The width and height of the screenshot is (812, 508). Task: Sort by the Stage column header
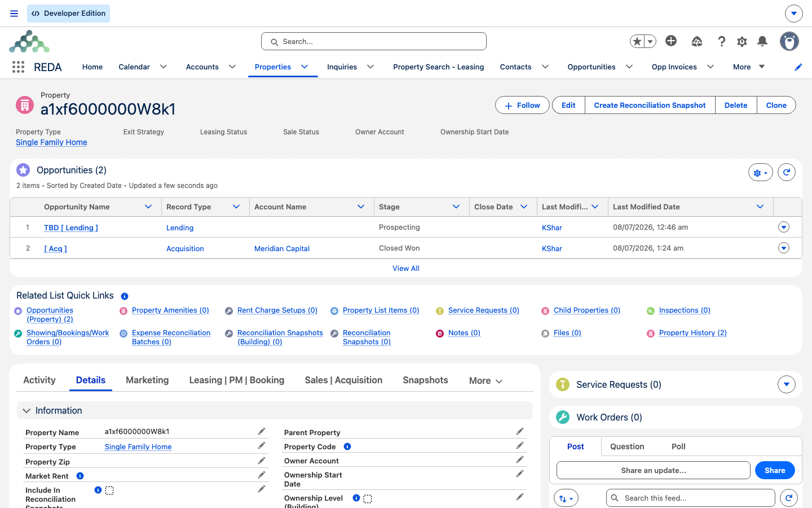pyautogui.click(x=389, y=207)
